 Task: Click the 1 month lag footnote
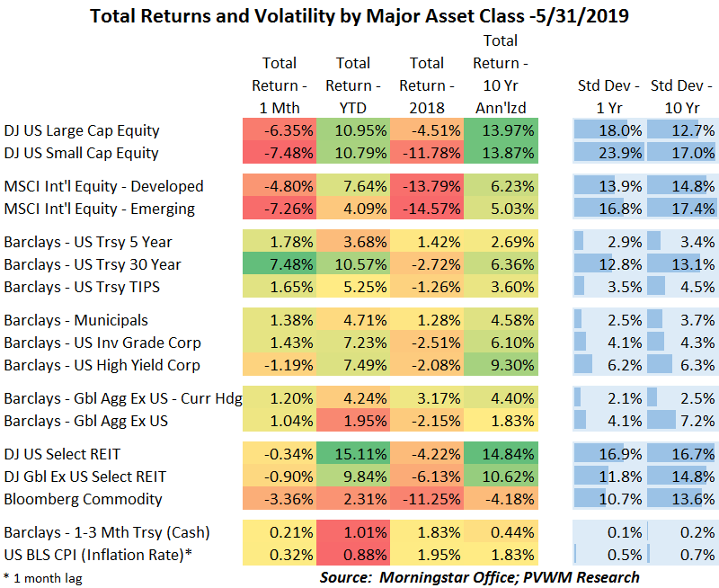click(42, 578)
